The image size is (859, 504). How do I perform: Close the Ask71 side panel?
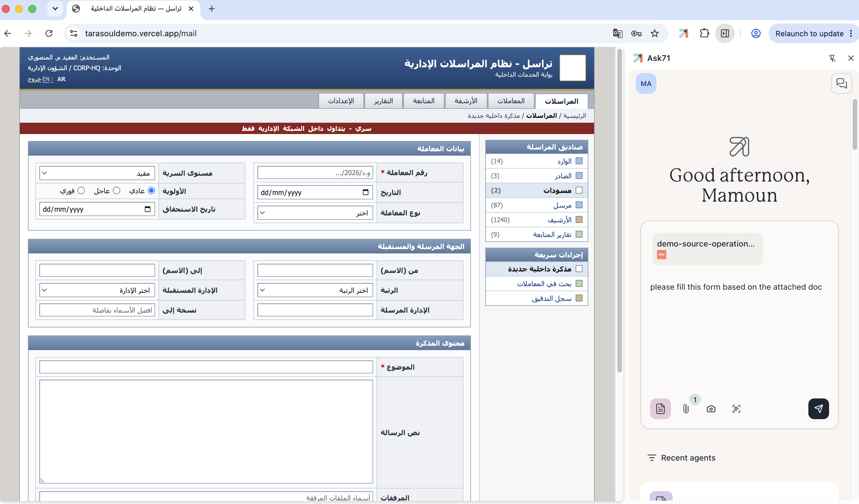tap(851, 58)
